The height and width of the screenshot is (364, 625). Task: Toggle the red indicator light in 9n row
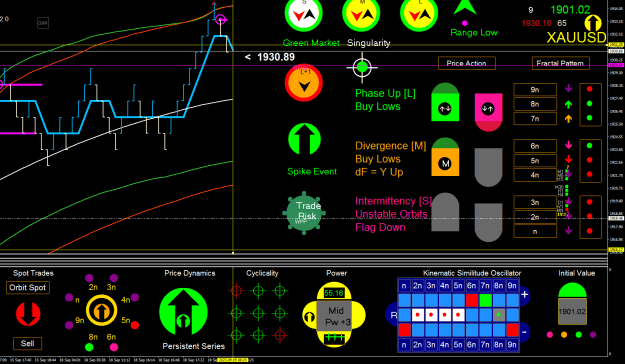click(x=590, y=89)
